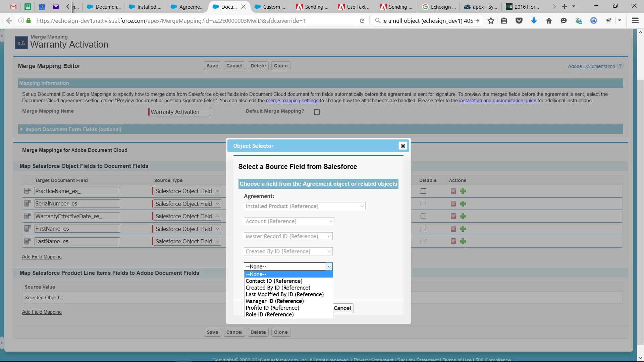Click the browser home icon
The image size is (644, 362).
549,21
